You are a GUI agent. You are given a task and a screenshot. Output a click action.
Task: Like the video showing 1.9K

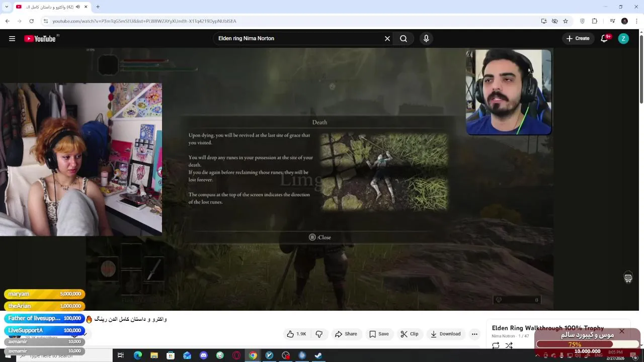click(297, 334)
